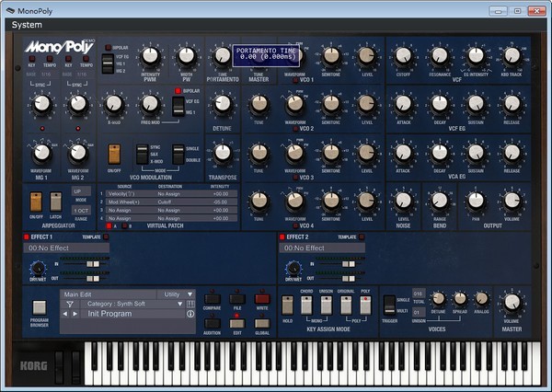
Task: Toggle the Arpeggiator ON/OFF switch
Action: (x=36, y=202)
